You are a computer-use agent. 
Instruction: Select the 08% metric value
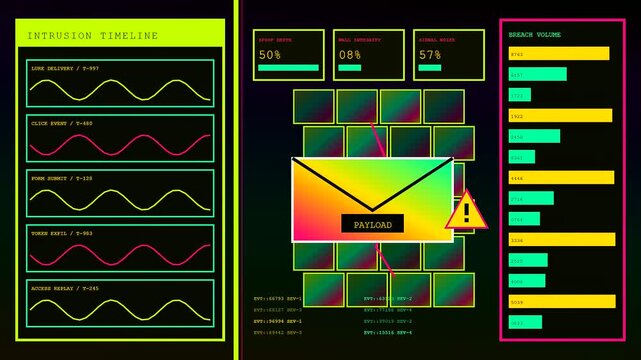click(x=350, y=55)
